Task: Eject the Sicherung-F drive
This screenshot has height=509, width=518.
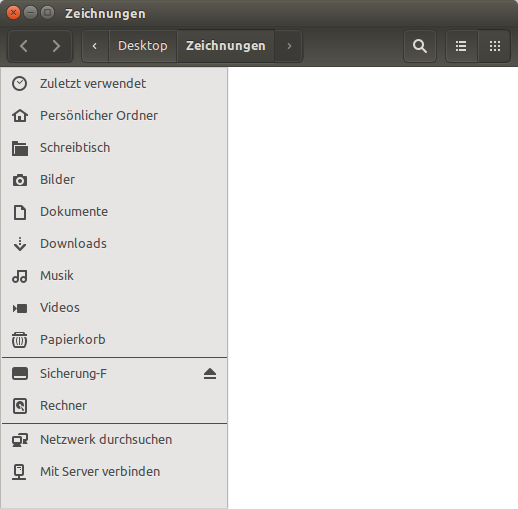Action: [210, 374]
